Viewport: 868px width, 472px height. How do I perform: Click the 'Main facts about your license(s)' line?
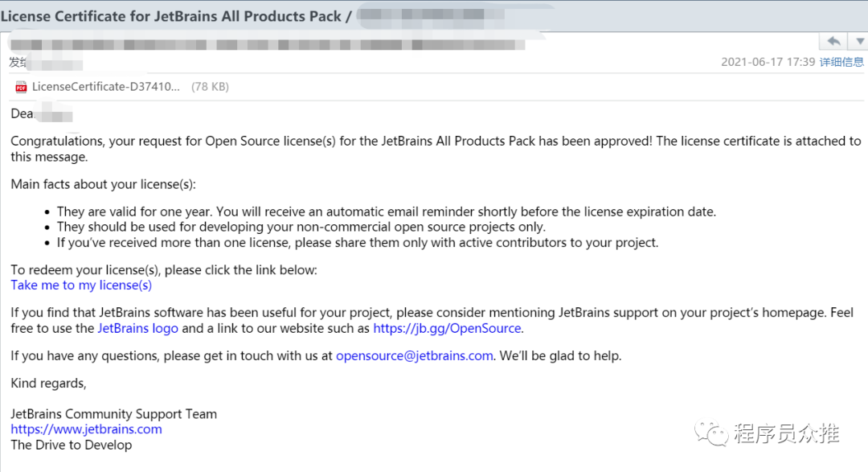(x=103, y=184)
